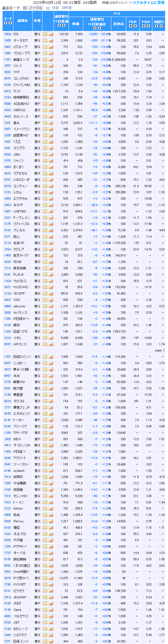Sort the PER column descending with down arrow
Image resolution: width=168 pixels, height=644 pixels.
click(x=135, y=26)
